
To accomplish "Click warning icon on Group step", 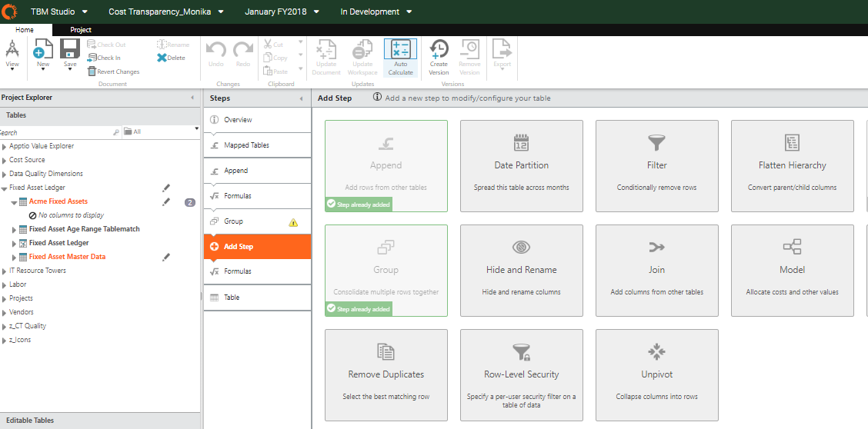I will [293, 222].
